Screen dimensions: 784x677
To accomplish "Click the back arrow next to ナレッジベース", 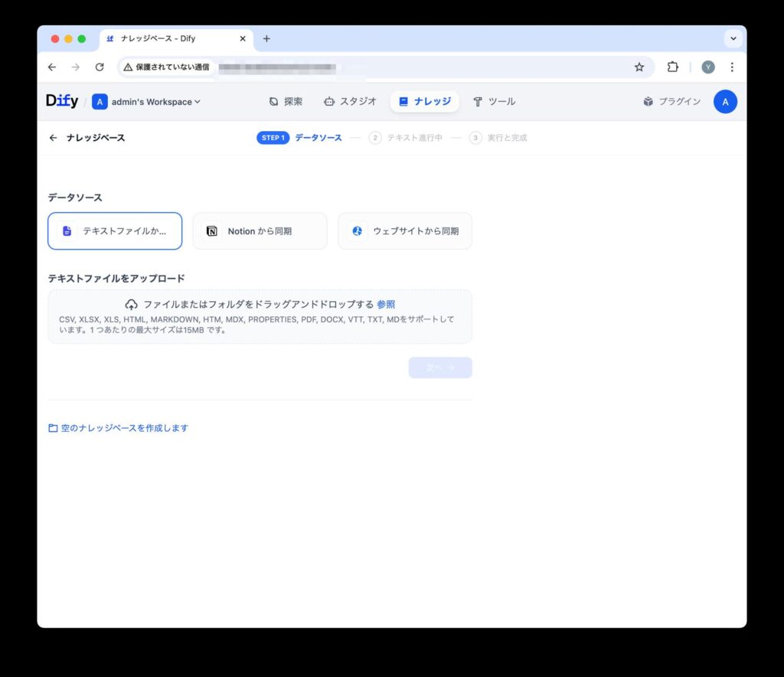I will point(52,137).
